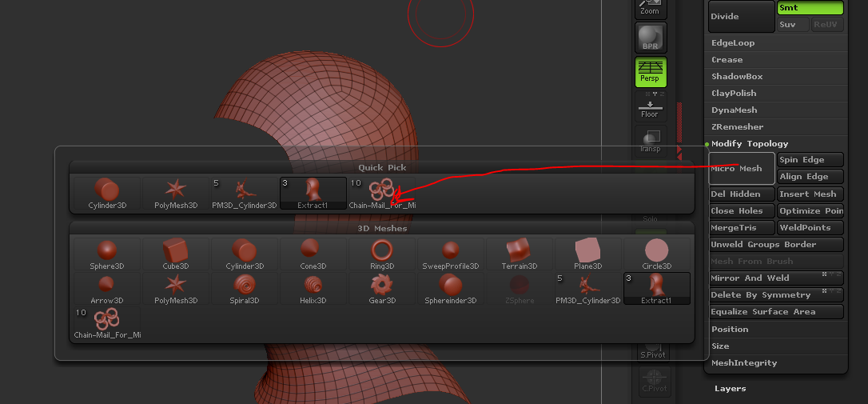The width and height of the screenshot is (868, 404).
Task: Select Cylinder3D in Quick Pick
Action: pyautogui.click(x=107, y=194)
